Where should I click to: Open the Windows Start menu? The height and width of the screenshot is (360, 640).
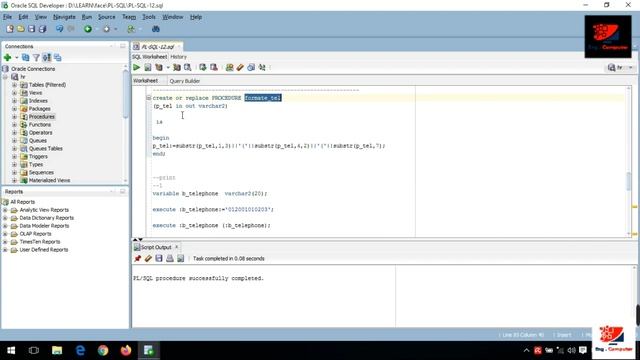tap(11, 350)
